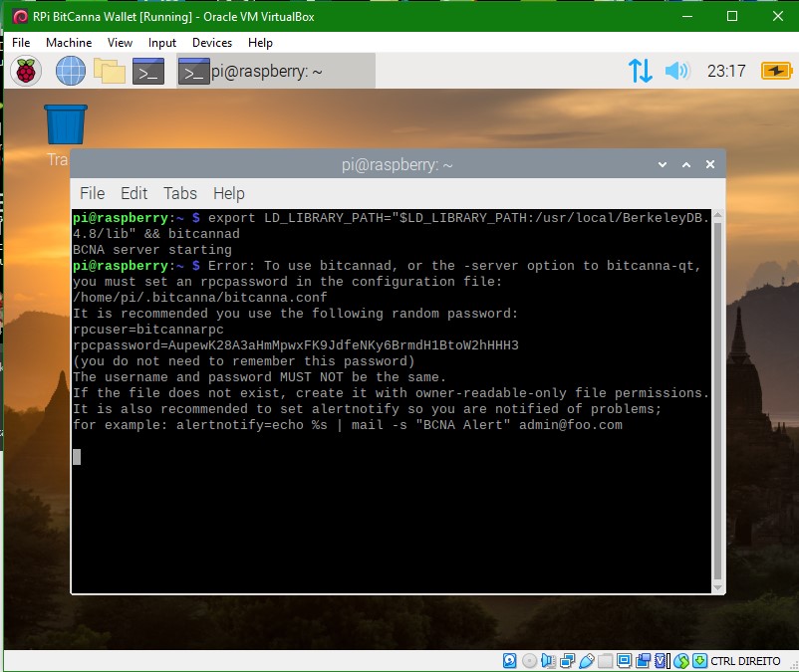Close the VirtualBox VM window

coord(778,16)
